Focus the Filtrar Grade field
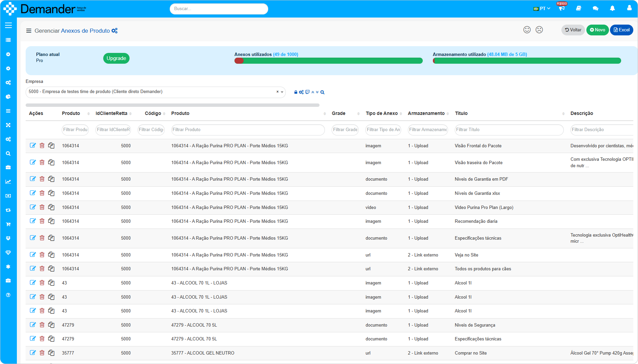 pyautogui.click(x=345, y=130)
